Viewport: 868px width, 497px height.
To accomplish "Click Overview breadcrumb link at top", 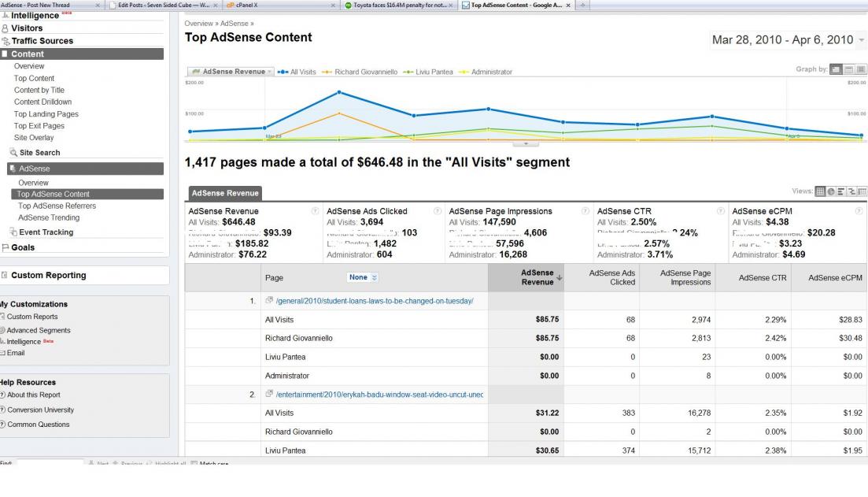I will click(198, 24).
